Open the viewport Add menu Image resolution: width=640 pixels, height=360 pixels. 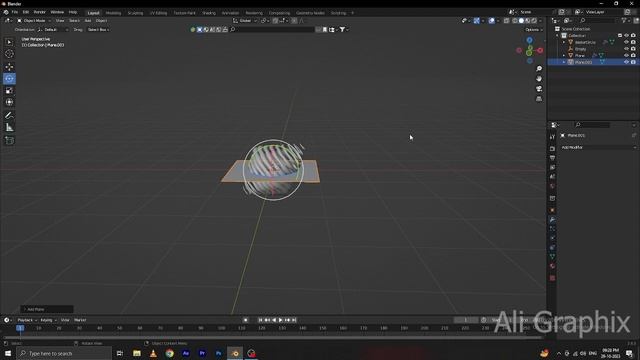(88, 20)
